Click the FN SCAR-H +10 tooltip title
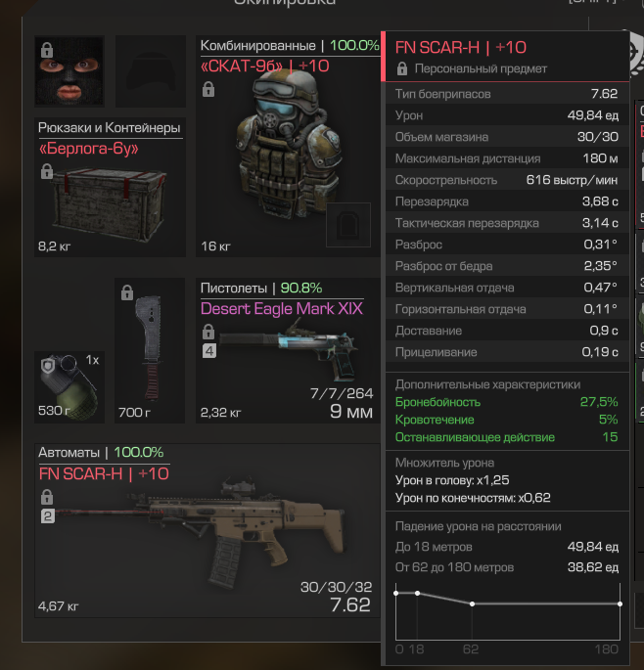 [461, 47]
